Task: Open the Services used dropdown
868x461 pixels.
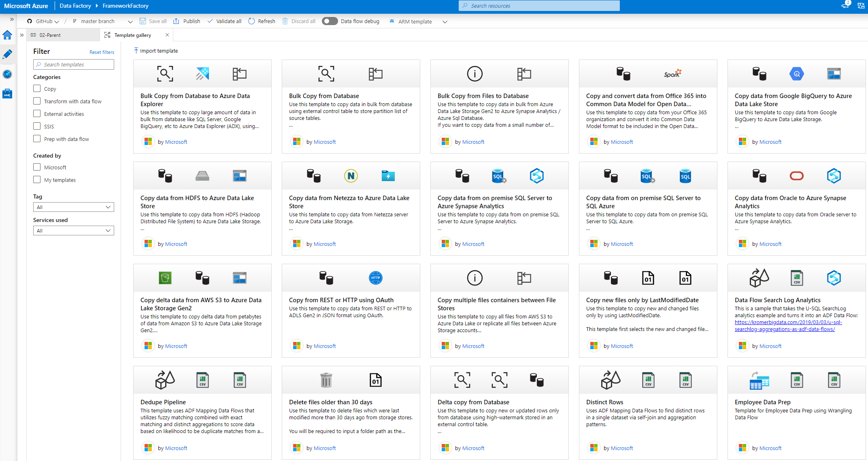Action: pos(73,230)
